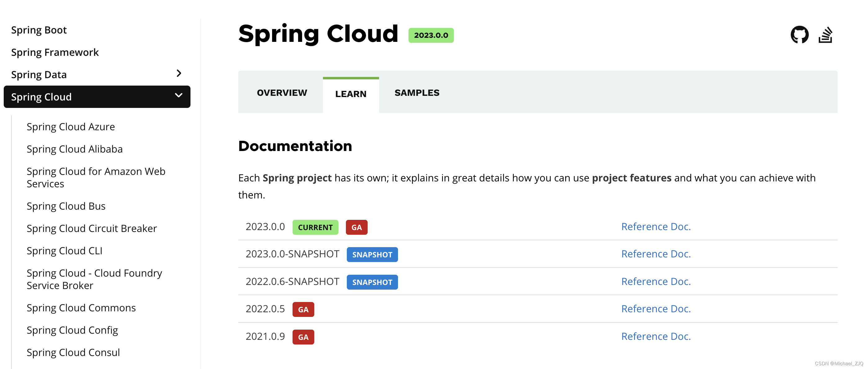This screenshot has height=369, width=868.
Task: Click the green 2023.0.0 version badge
Action: pyautogui.click(x=431, y=35)
